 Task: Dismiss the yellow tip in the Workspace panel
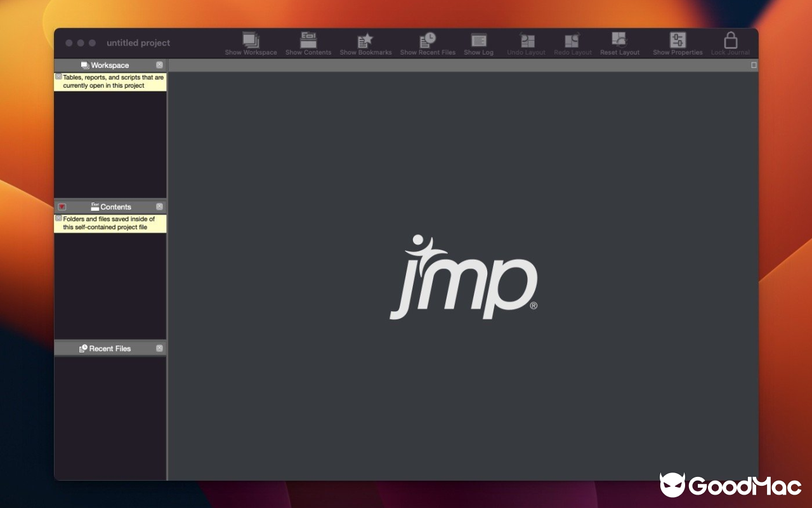point(58,76)
